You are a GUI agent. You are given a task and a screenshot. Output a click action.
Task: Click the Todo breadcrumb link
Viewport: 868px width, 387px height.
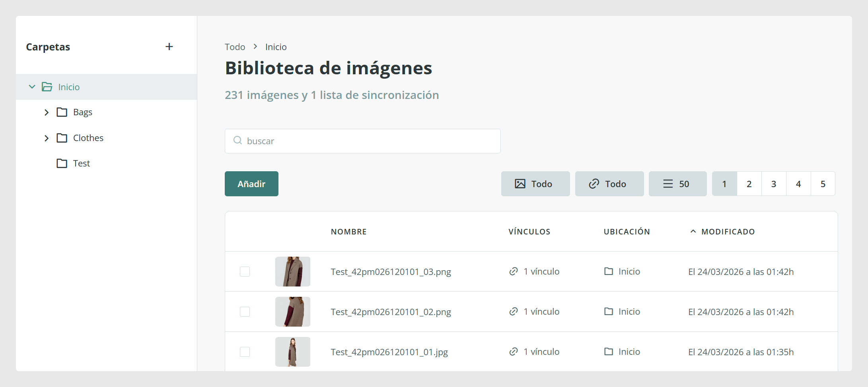235,47
